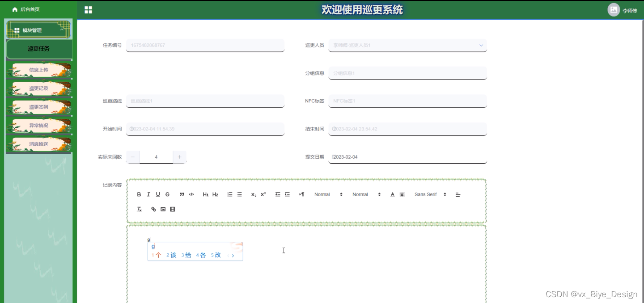644x303 pixels.
Task: Apply Heading 2 style
Action: point(215,194)
